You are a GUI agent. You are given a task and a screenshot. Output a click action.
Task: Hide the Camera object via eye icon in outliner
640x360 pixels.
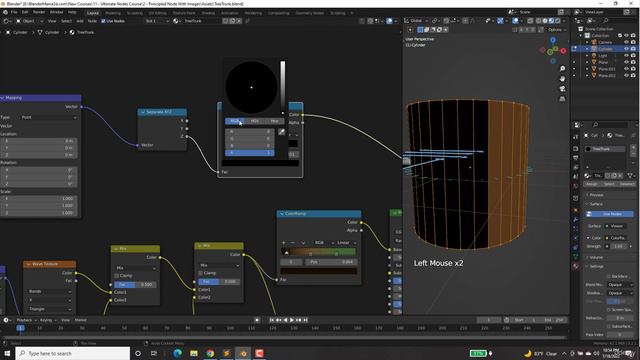(x=627, y=42)
